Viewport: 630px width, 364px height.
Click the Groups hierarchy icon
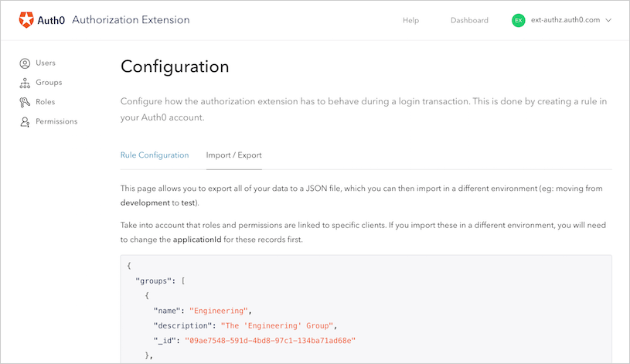(x=25, y=83)
